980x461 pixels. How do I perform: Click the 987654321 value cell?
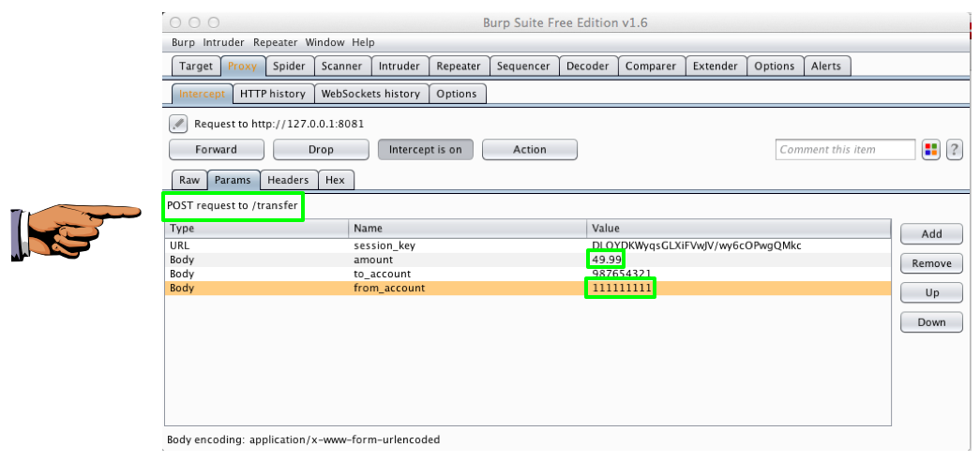click(x=739, y=274)
